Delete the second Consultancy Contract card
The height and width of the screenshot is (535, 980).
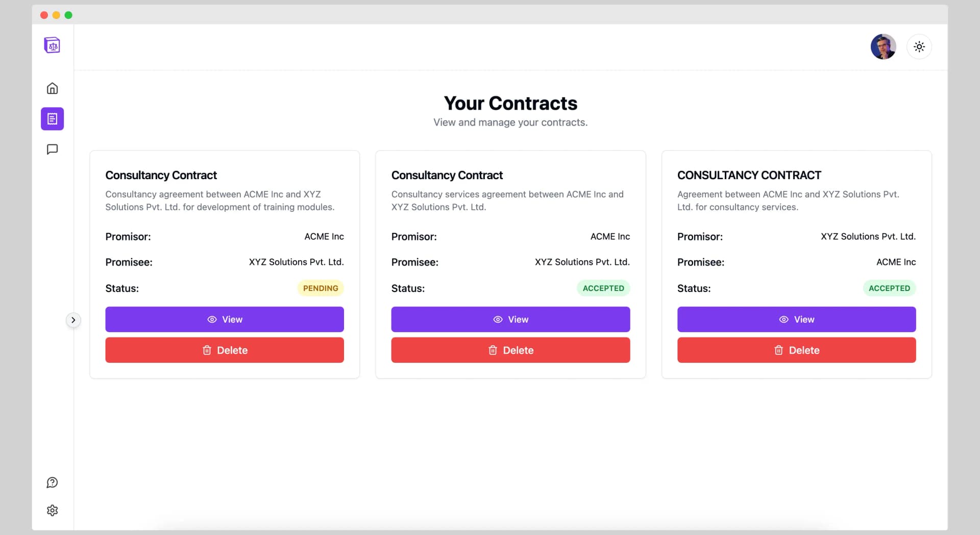[x=510, y=350]
